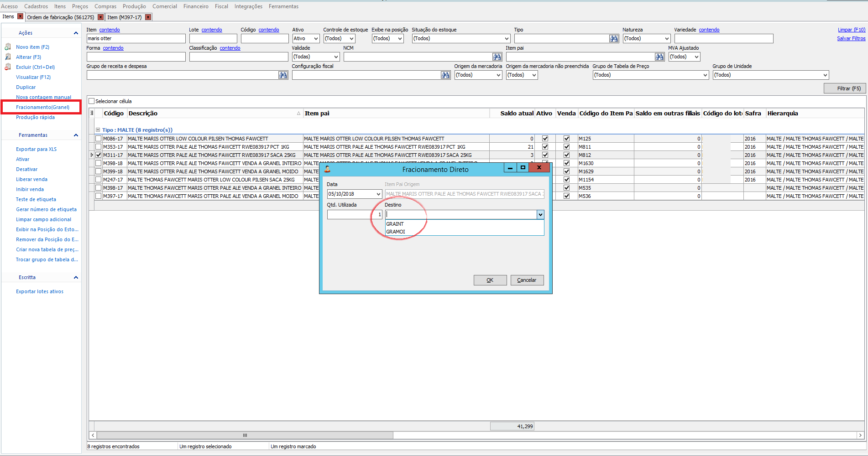
Task: Click the Exportar lotes ativos link
Action: coord(40,291)
